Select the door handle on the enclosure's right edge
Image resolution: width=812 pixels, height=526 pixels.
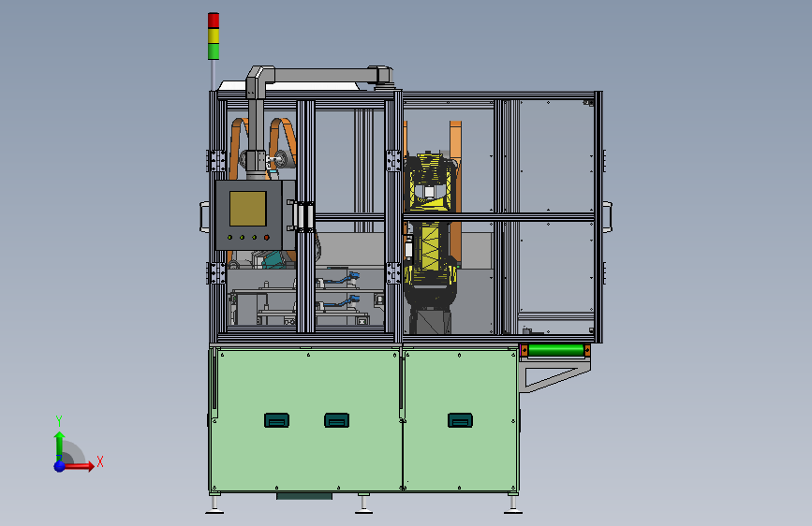[608, 217]
